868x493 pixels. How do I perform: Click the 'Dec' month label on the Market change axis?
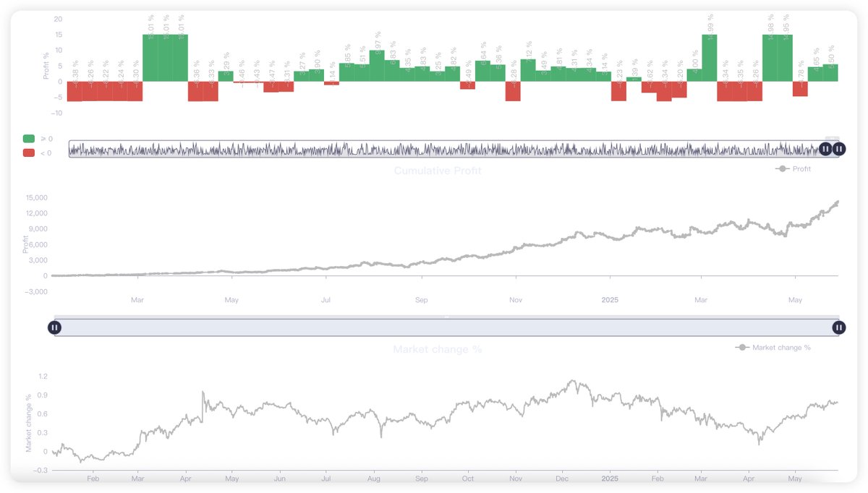click(562, 478)
